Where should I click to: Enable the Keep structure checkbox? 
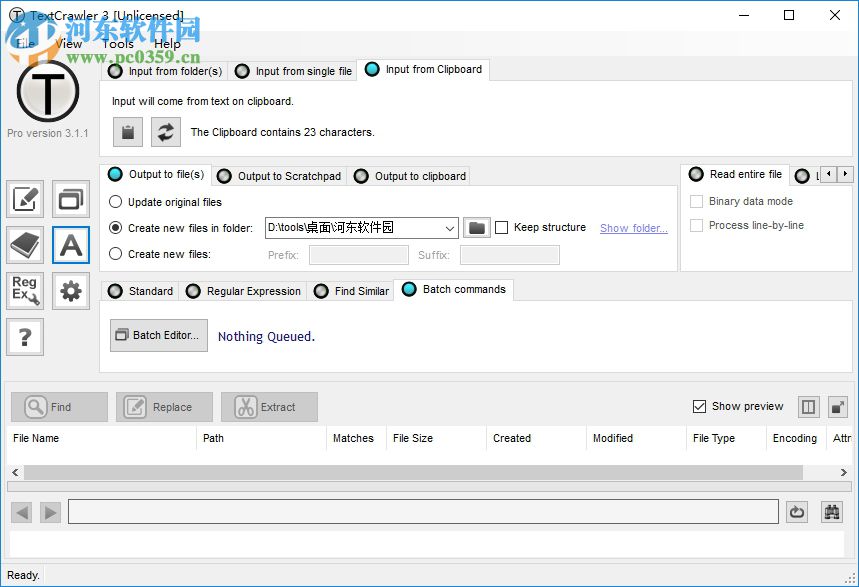502,227
